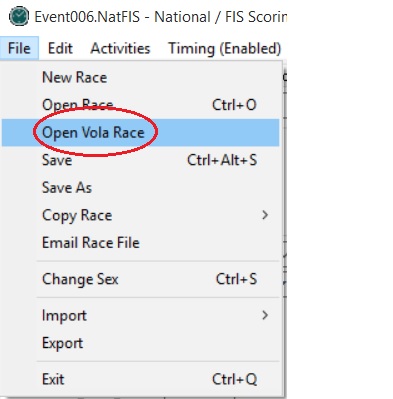
Task: Click the Ctrl+Q shortcut label beside Exit
Action: coord(234,379)
